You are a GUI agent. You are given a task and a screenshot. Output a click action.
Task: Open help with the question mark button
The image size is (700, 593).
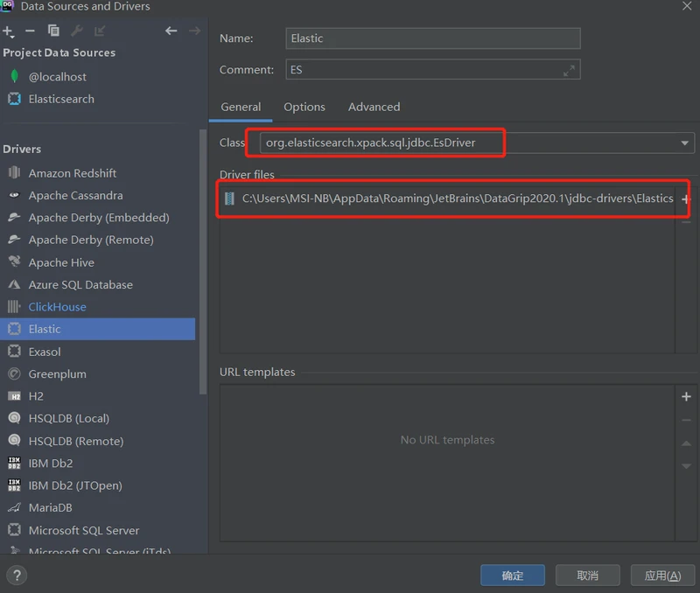[x=17, y=576]
